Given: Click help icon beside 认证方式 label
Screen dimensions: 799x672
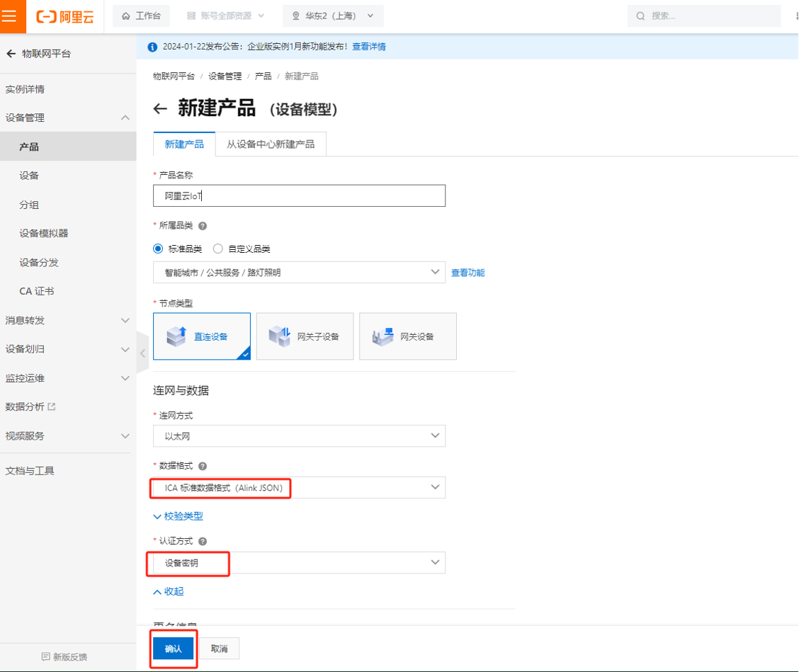Looking at the screenshot, I should (203, 541).
